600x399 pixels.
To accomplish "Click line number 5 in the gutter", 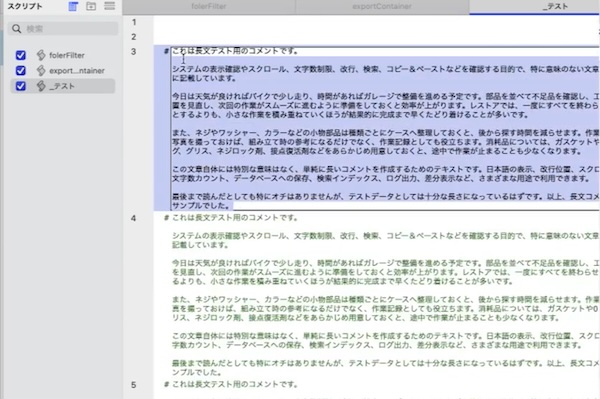I will click(x=134, y=385).
